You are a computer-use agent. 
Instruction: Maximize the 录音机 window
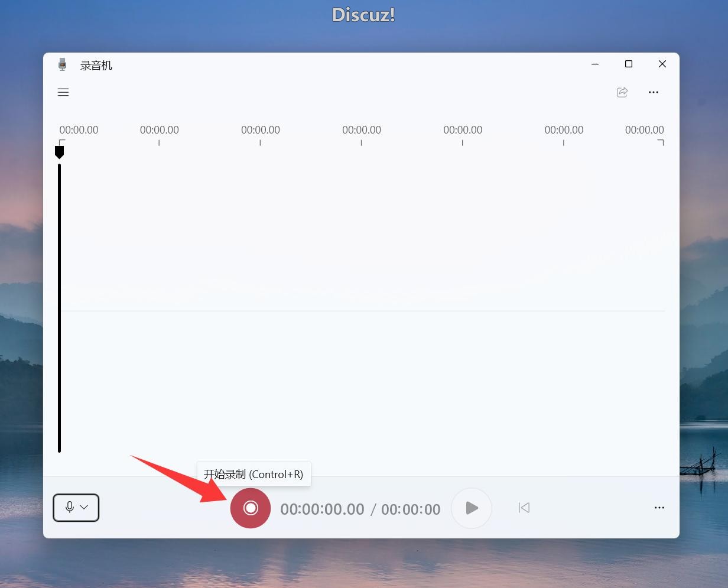(629, 64)
